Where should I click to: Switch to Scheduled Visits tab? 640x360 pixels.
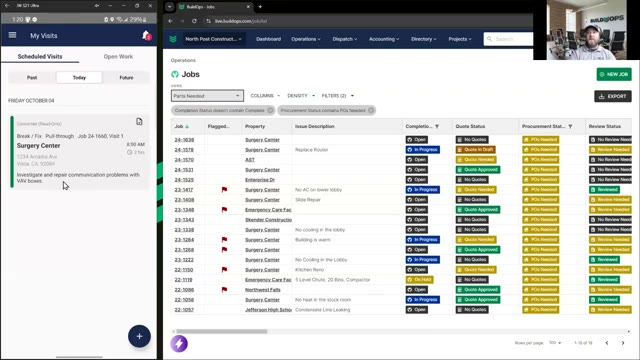pyautogui.click(x=40, y=57)
